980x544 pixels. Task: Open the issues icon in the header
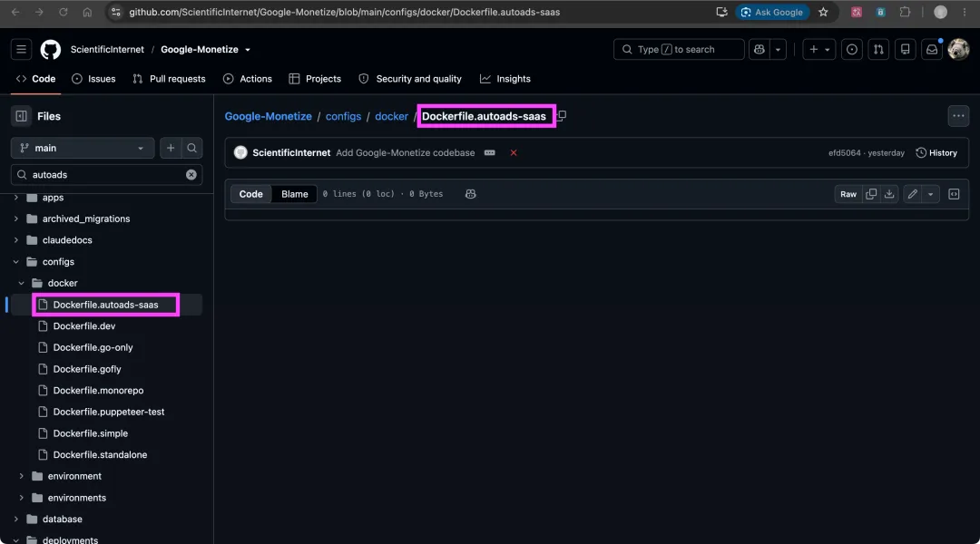[x=852, y=49]
